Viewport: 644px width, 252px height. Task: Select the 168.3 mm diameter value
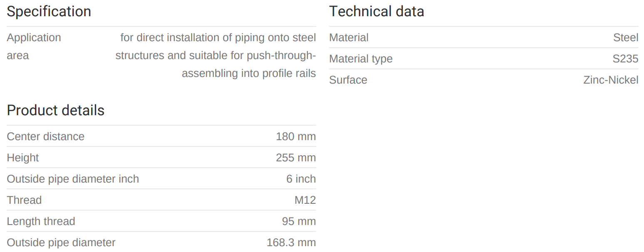pos(291,243)
